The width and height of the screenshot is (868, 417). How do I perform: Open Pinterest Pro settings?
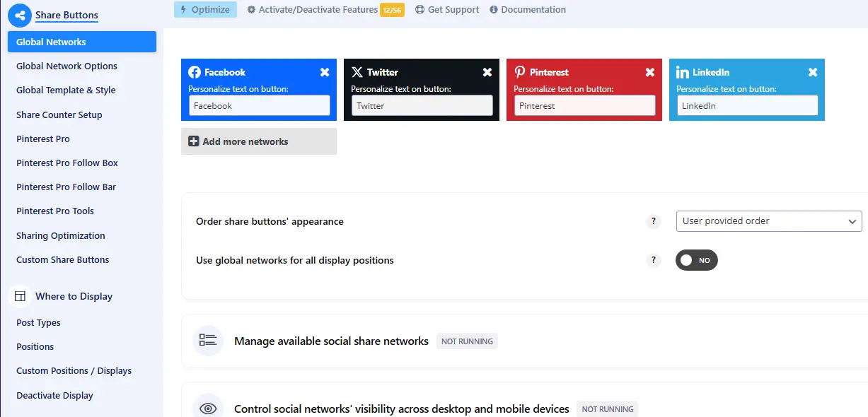(43, 139)
